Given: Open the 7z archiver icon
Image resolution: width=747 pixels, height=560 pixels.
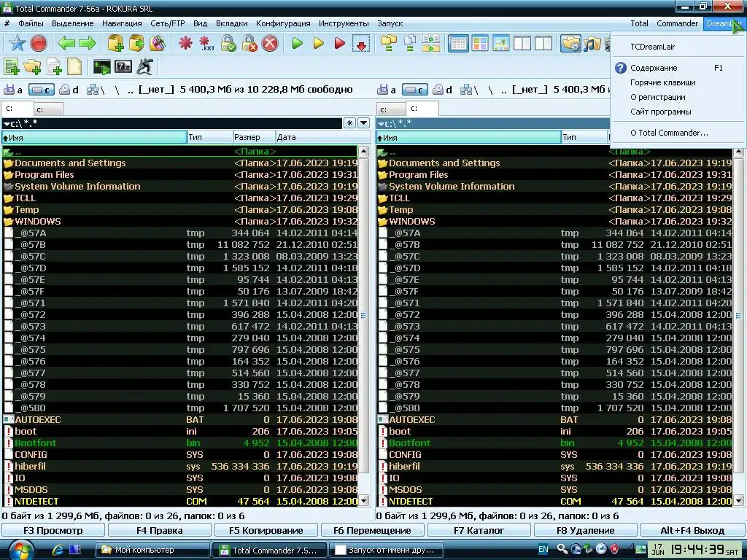Looking at the screenshot, I should (123, 66).
